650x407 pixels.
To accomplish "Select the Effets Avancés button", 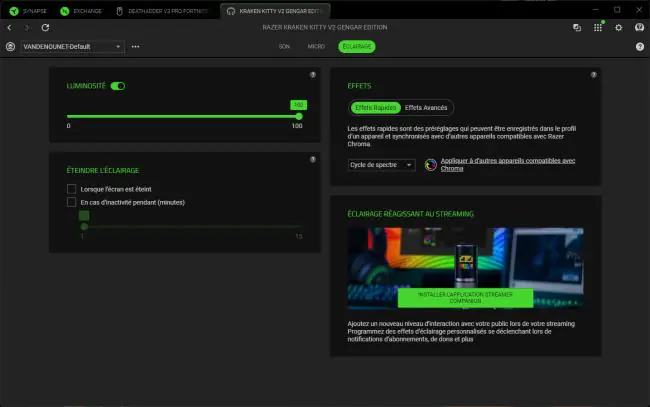I will pyautogui.click(x=426, y=108).
